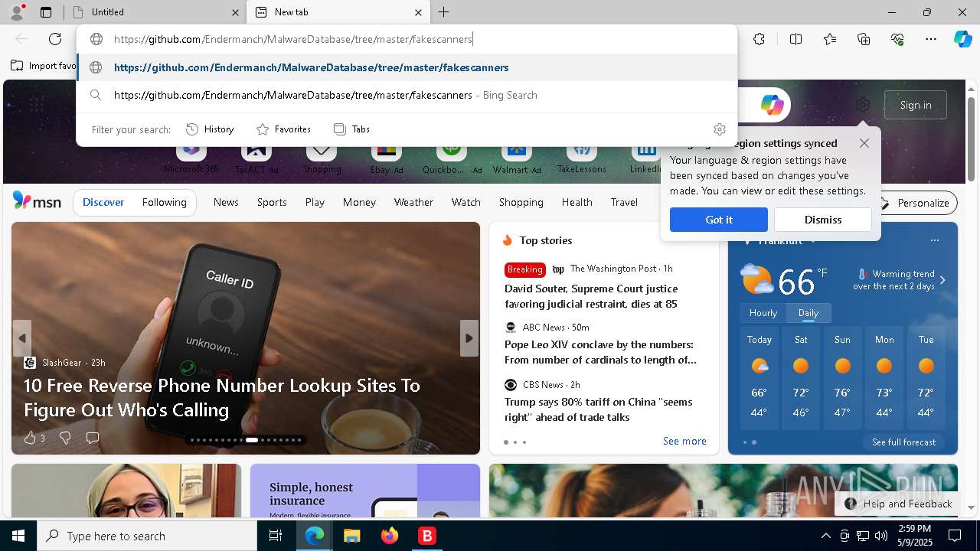980x551 pixels.
Task: Open the Windows Start menu
Action: click(18, 536)
